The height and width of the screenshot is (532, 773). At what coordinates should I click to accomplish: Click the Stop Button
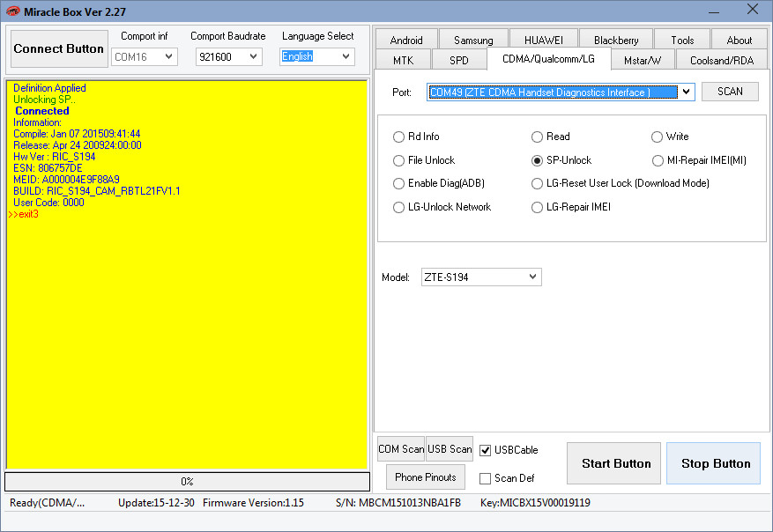tap(713, 463)
